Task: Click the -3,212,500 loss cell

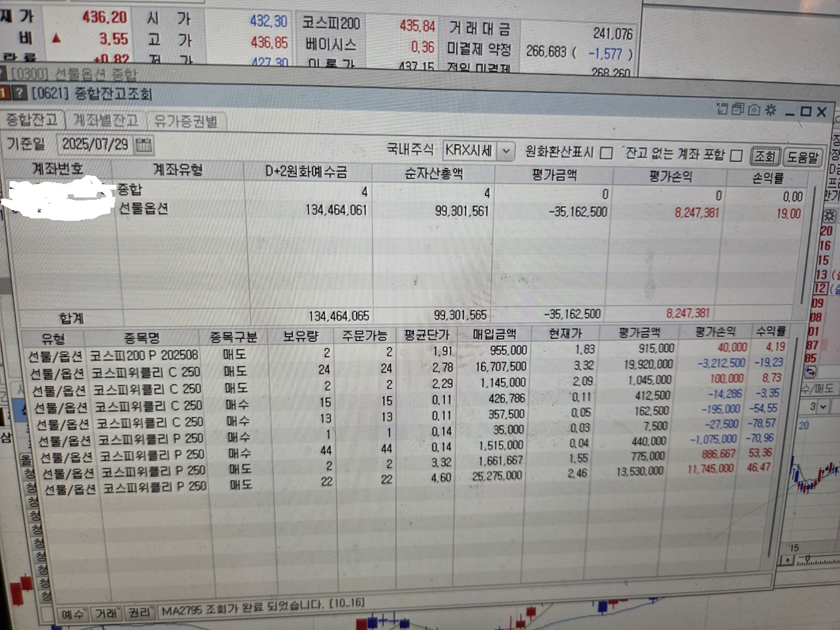Action: (x=721, y=363)
